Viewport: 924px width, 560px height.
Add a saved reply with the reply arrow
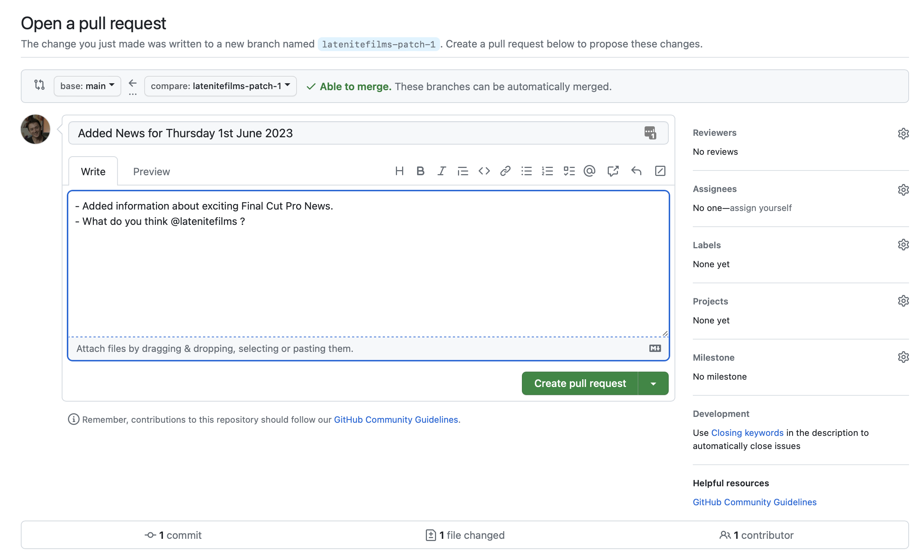(636, 171)
